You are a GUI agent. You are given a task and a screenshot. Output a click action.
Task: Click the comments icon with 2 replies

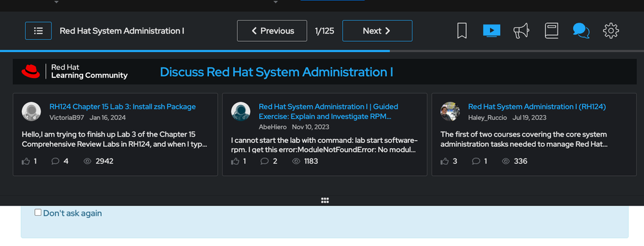click(x=264, y=161)
